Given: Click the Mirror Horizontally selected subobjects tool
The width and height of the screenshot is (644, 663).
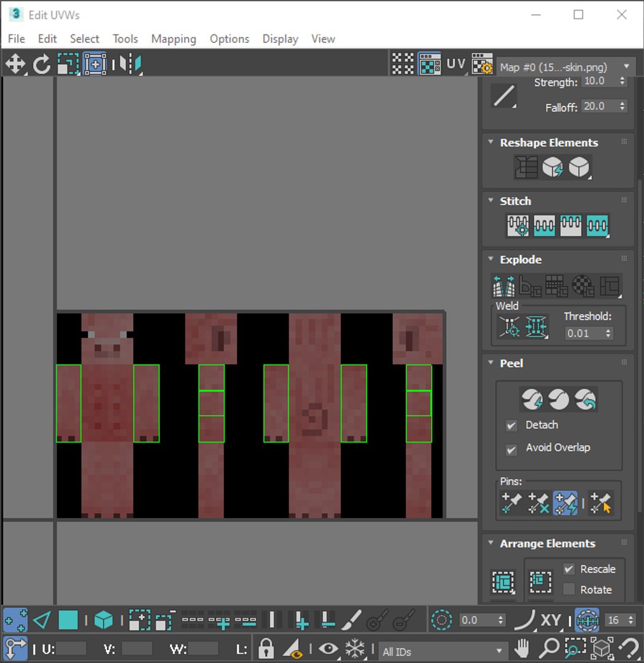Looking at the screenshot, I should click(130, 64).
